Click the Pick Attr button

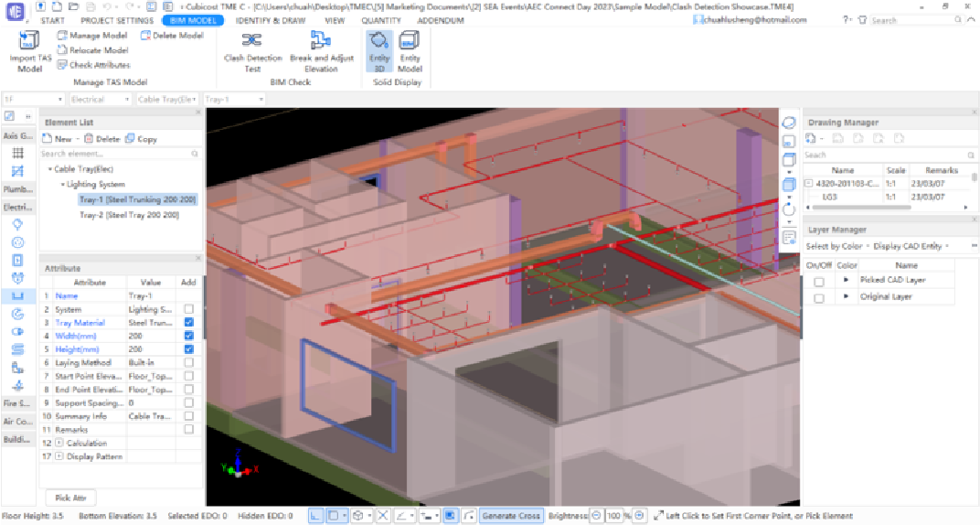pos(69,498)
